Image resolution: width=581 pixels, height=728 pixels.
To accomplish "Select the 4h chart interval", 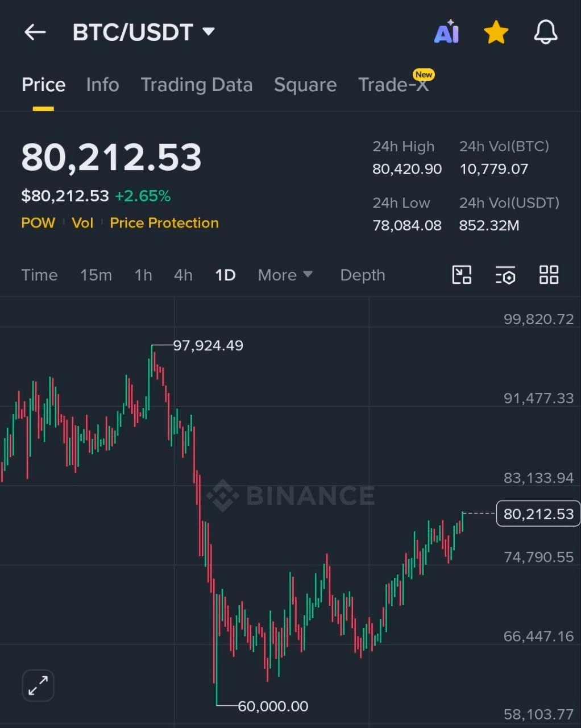I will [x=183, y=275].
